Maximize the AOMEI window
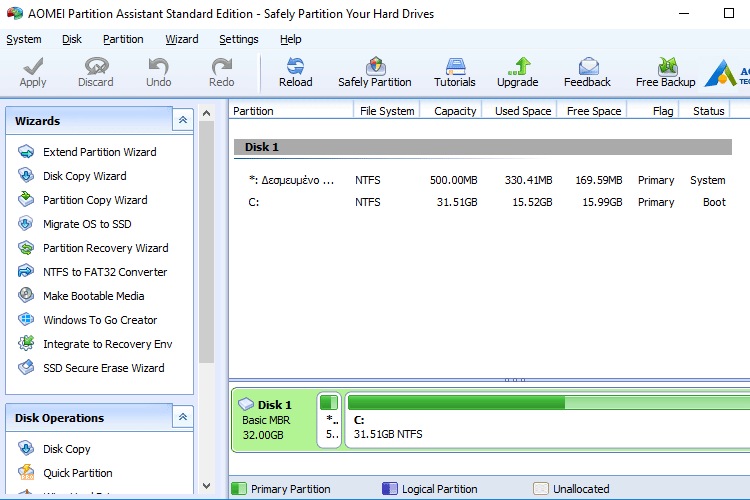The image size is (750, 500). [x=728, y=13]
